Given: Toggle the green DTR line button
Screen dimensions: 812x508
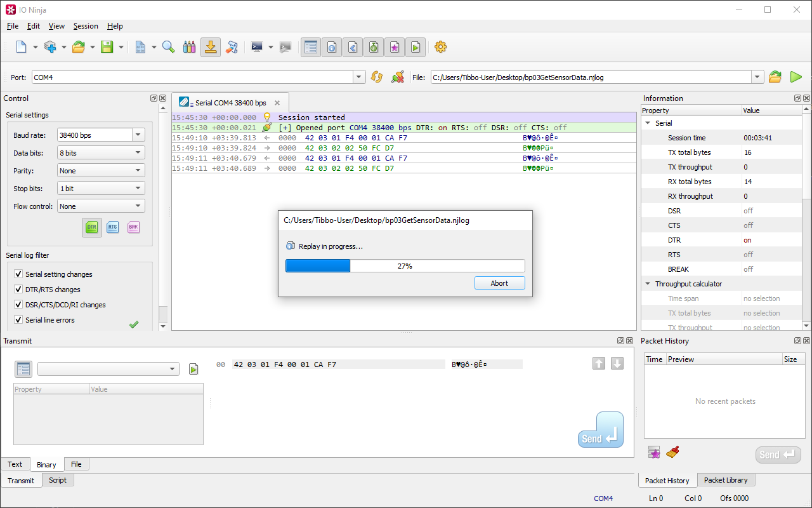Looking at the screenshot, I should pyautogui.click(x=92, y=227).
